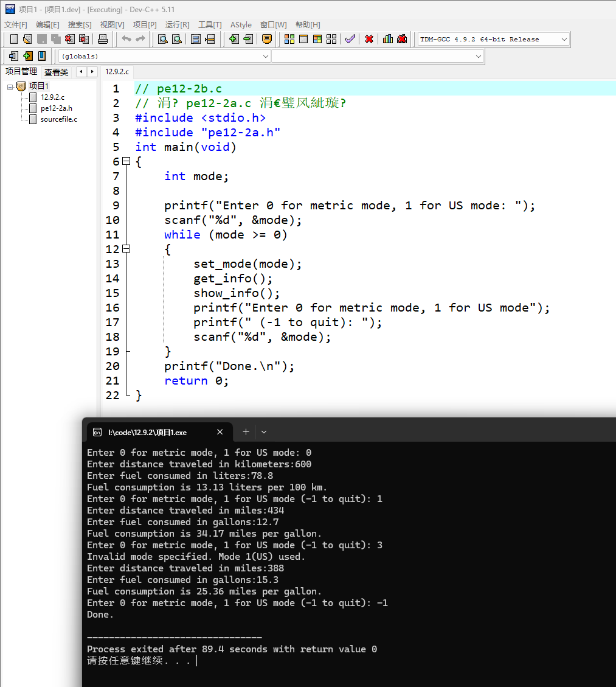The width and height of the screenshot is (616, 687).
Task: Add file to project with green plus icon
Action: click(x=234, y=40)
